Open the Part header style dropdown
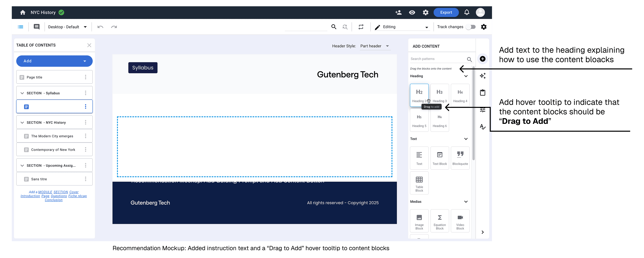 pyautogui.click(x=374, y=46)
